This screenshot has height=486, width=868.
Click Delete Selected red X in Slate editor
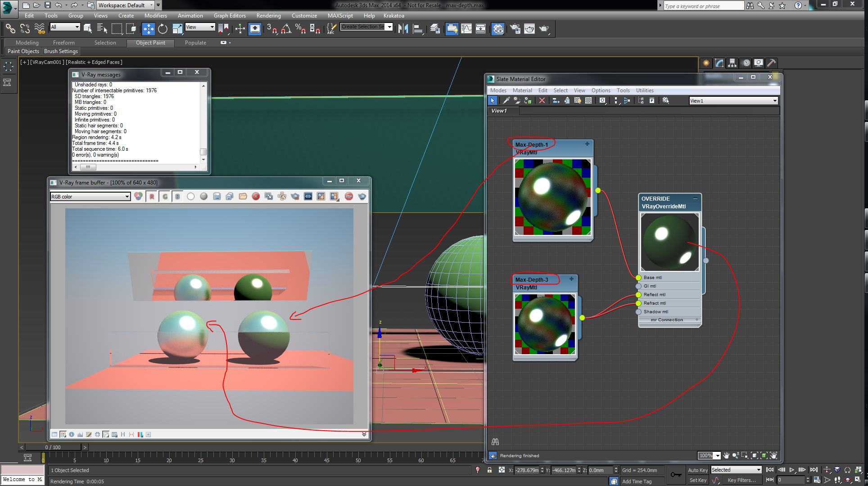(542, 101)
